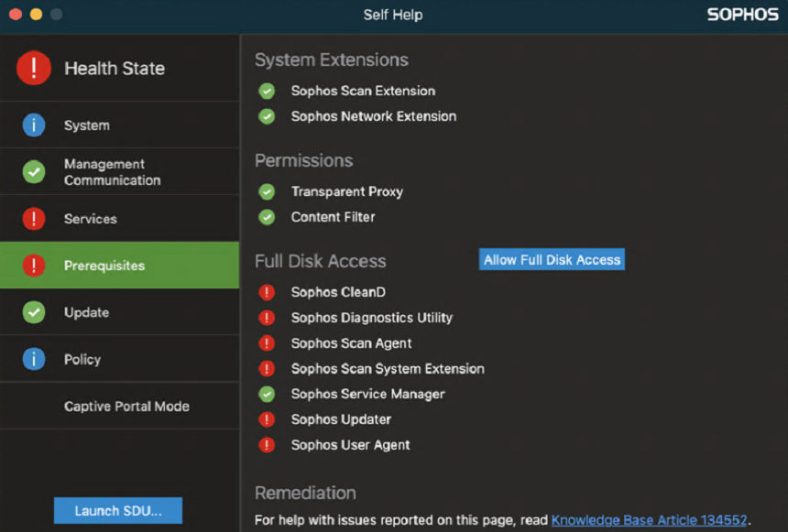
Task: Click red alert icon for Sophos Scan System Extension
Action: click(267, 369)
